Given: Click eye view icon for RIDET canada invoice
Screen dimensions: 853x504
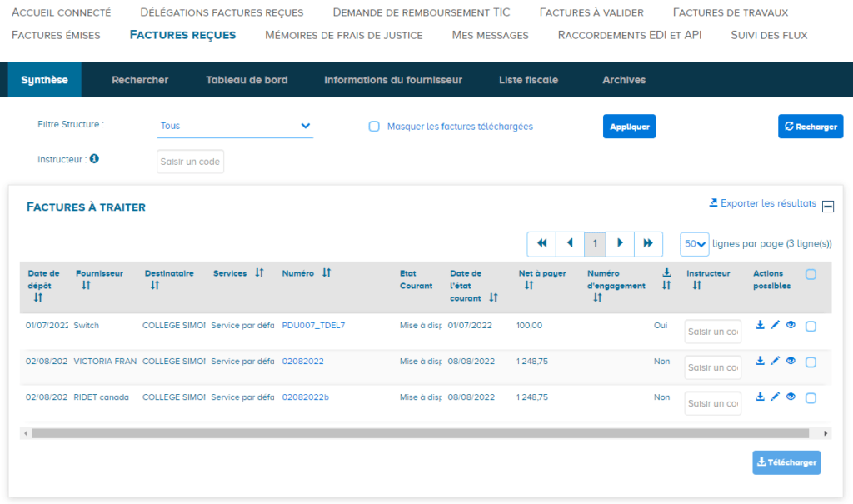Looking at the screenshot, I should [791, 397].
